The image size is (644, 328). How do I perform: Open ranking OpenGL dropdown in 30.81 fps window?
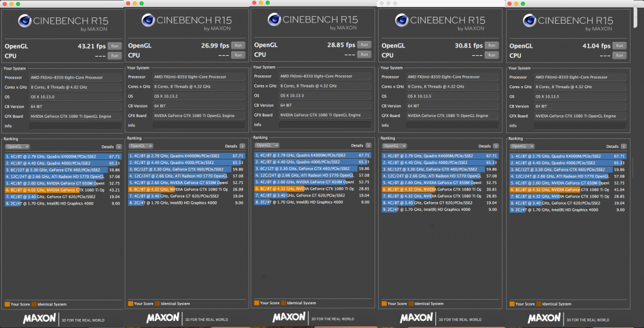click(x=394, y=146)
